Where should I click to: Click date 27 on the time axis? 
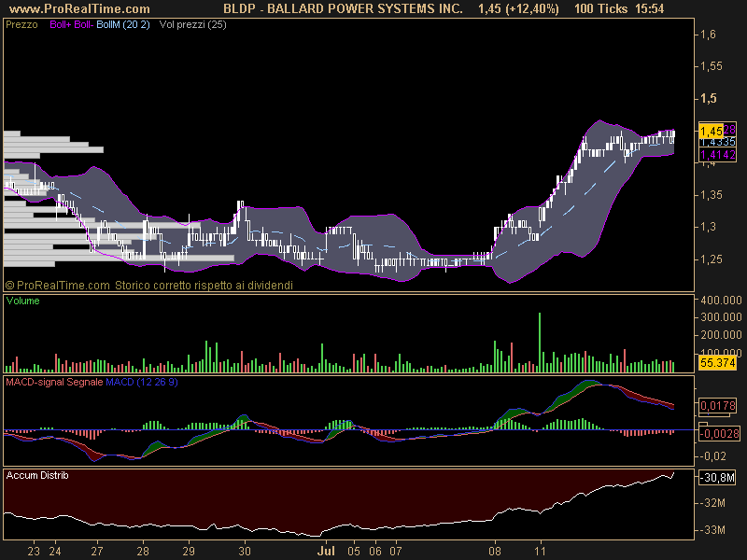pyautogui.click(x=97, y=552)
